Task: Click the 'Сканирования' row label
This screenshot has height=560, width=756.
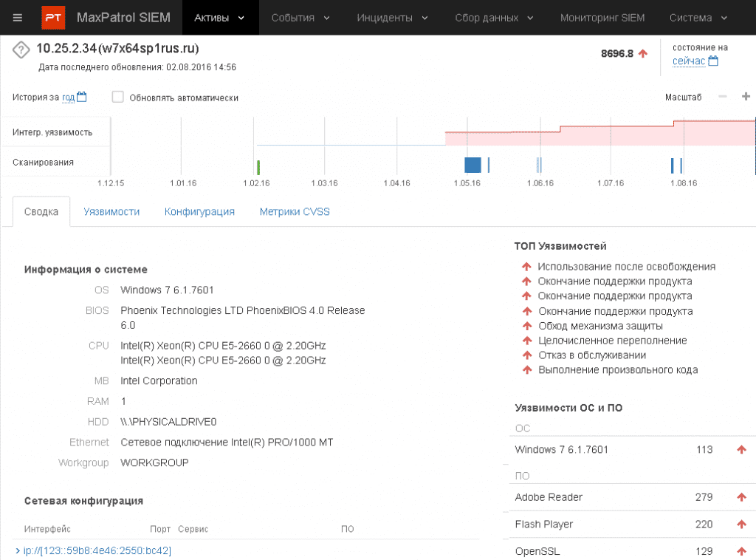Action: tap(43, 163)
